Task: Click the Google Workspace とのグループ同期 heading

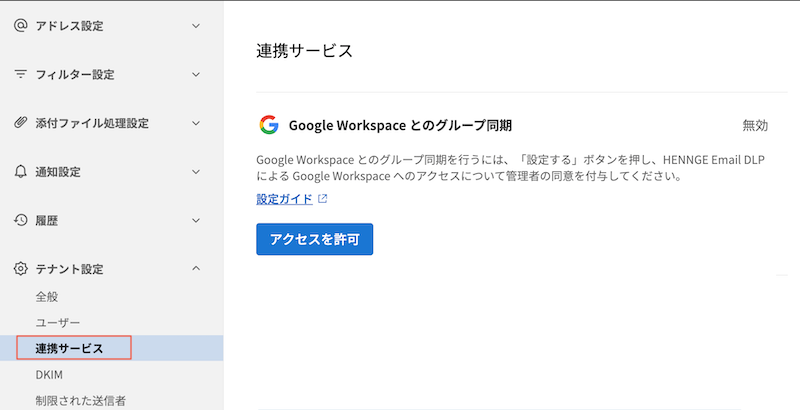Action: [401, 125]
